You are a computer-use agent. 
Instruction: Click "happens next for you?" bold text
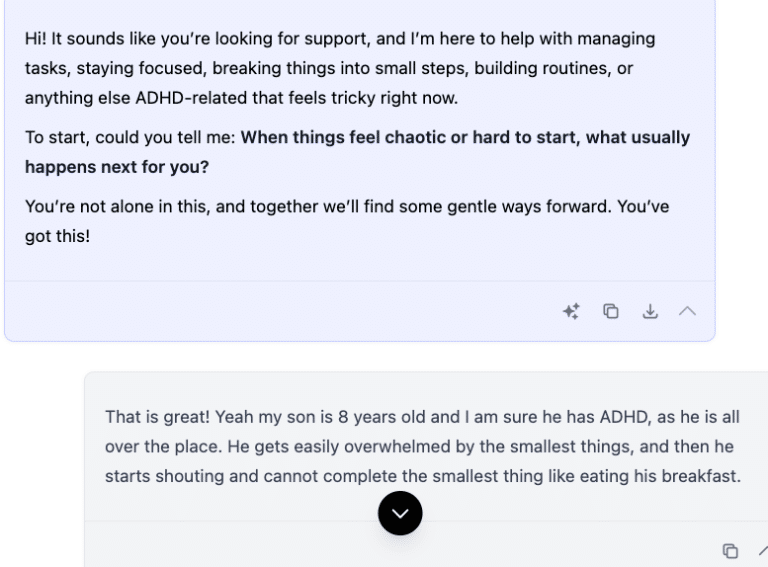(117, 167)
